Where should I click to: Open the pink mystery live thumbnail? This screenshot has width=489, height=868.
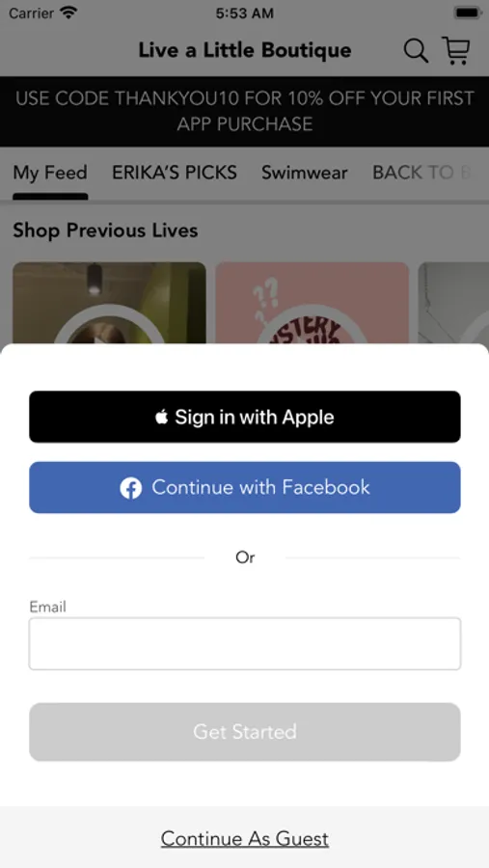click(x=312, y=303)
